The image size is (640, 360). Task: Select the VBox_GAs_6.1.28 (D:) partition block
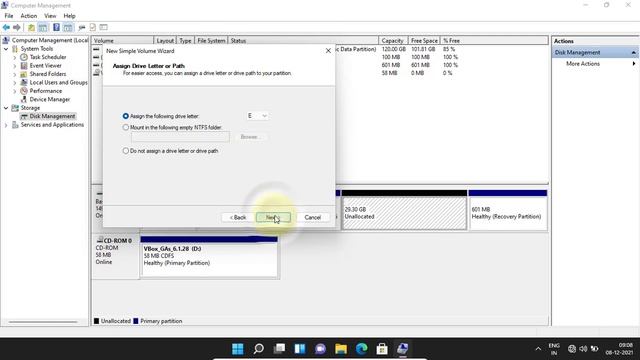(x=209, y=257)
